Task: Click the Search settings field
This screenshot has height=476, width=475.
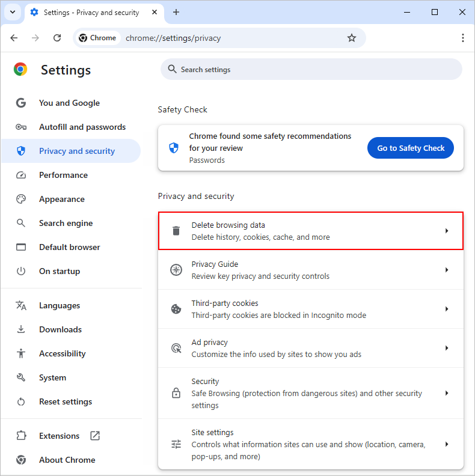Action: pos(311,70)
